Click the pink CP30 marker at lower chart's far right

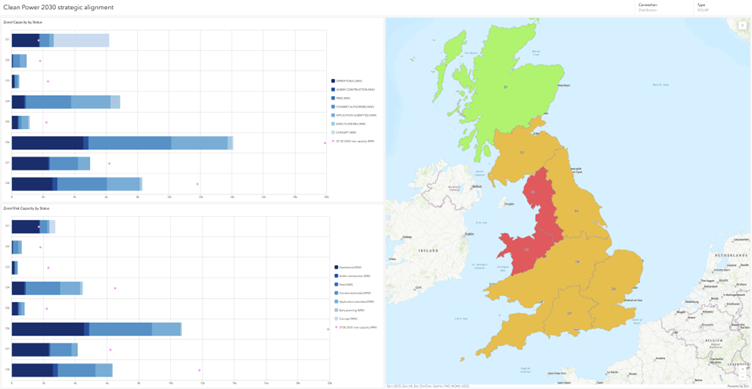[328, 329]
